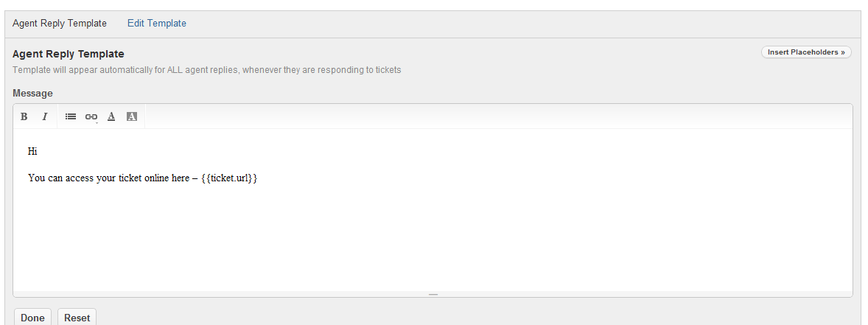
Task: Click the Message field label
Action: point(32,94)
